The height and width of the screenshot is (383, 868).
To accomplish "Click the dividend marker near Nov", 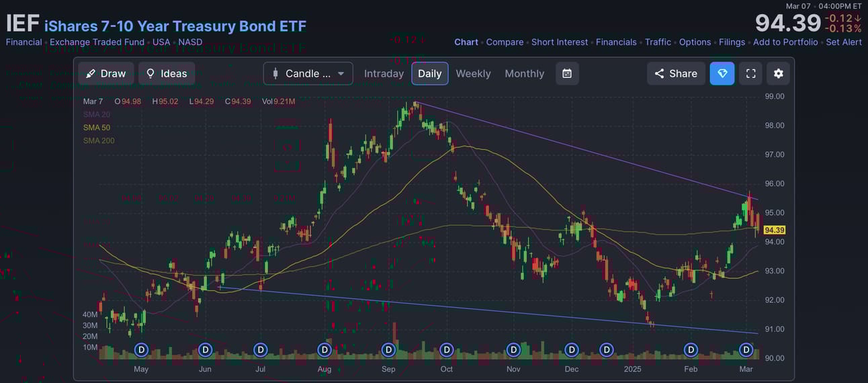I will (x=513, y=349).
